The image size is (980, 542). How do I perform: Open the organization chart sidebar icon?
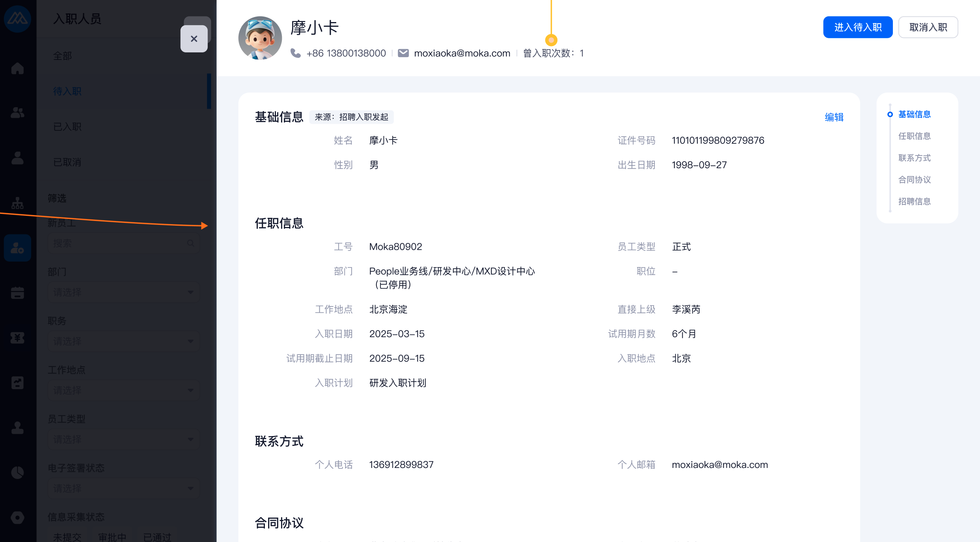(17, 203)
